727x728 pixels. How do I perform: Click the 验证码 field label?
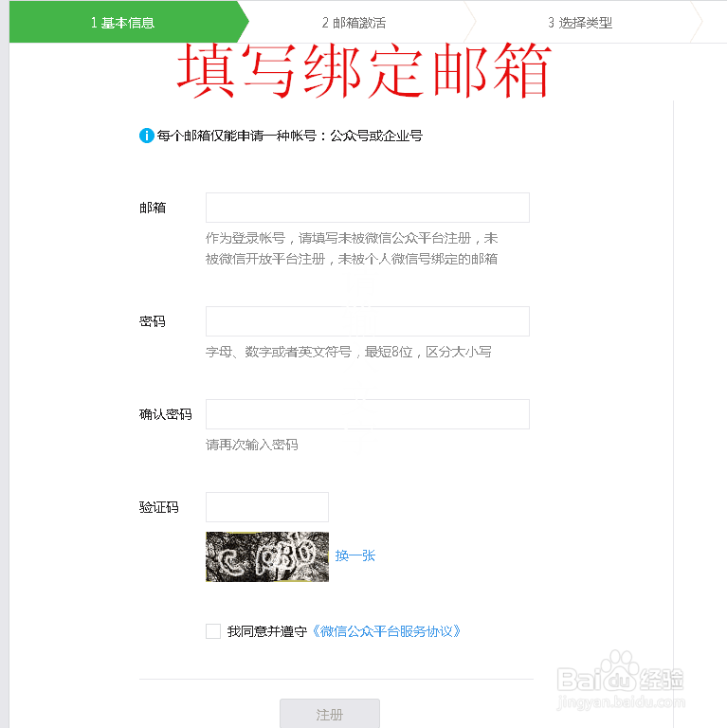click(159, 507)
